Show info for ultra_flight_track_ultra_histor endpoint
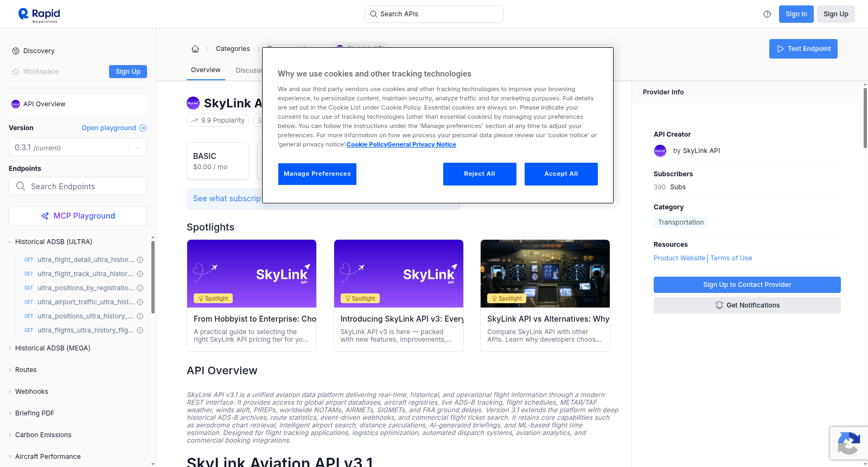The width and height of the screenshot is (868, 467). tap(140, 274)
